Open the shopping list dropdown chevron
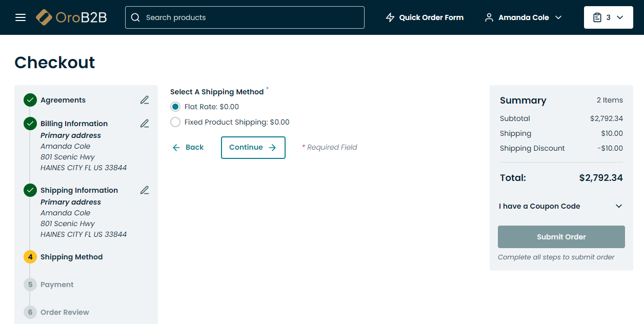The width and height of the screenshot is (644, 324). pyautogui.click(x=620, y=17)
